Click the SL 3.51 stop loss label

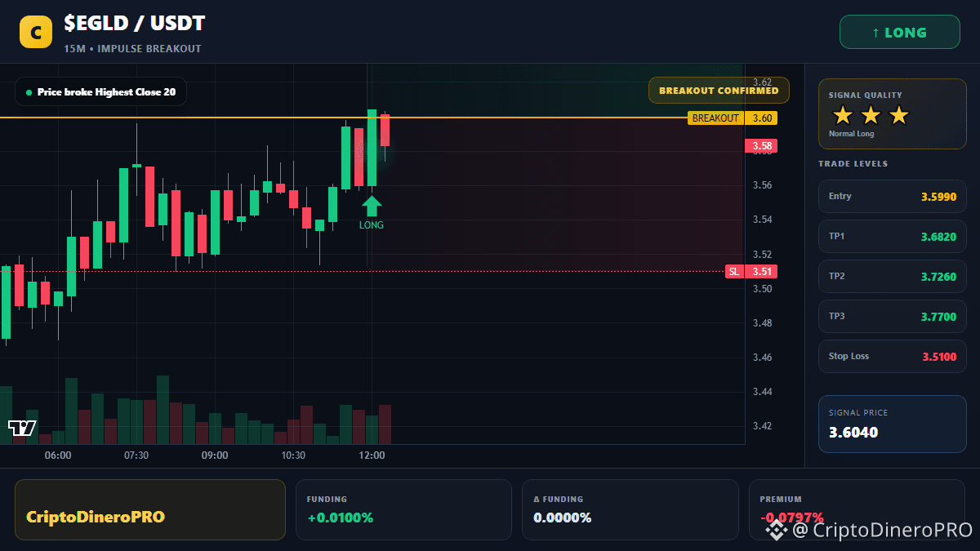pyautogui.click(x=751, y=272)
